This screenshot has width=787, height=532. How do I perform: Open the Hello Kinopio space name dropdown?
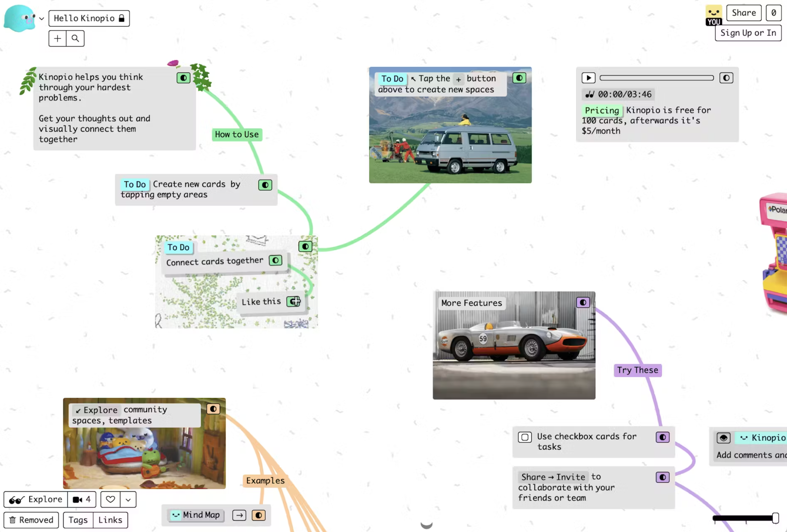(x=89, y=18)
